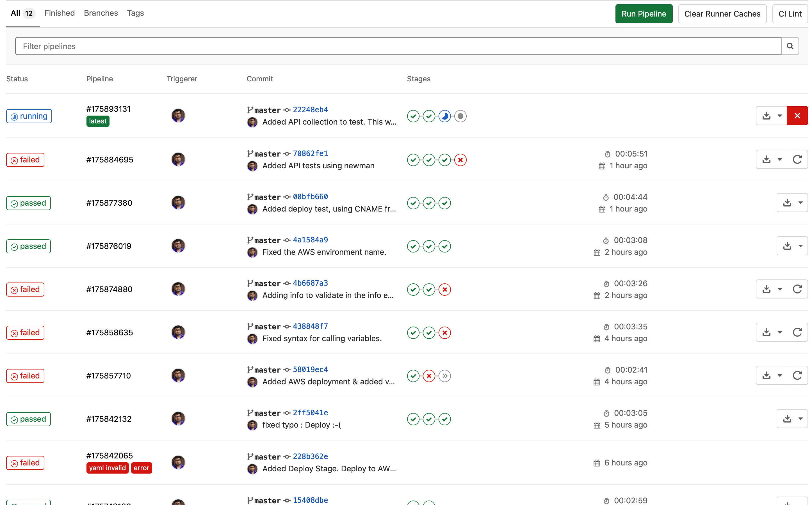Viewport: 812px width, 505px height.
Task: Select the Tags tab
Action: point(135,13)
